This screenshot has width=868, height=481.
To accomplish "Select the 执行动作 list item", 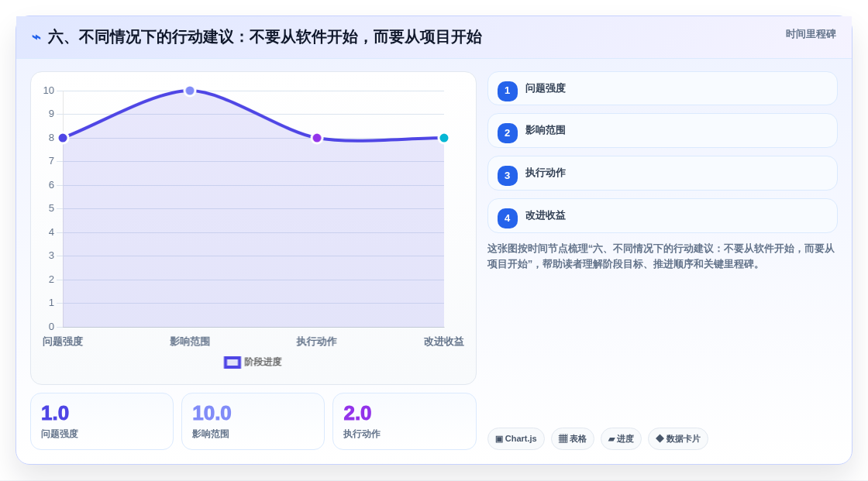I will (x=662, y=174).
